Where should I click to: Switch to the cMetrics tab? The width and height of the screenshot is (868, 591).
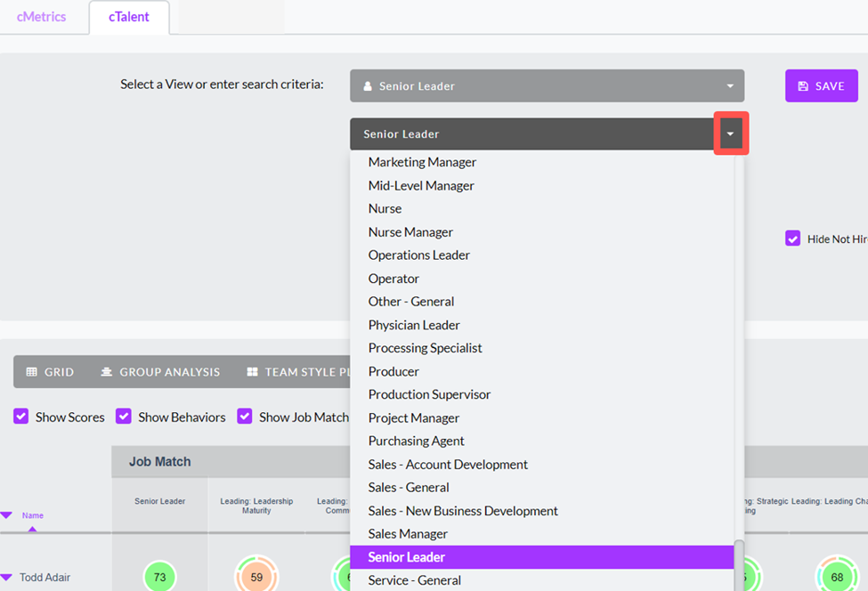coord(39,17)
